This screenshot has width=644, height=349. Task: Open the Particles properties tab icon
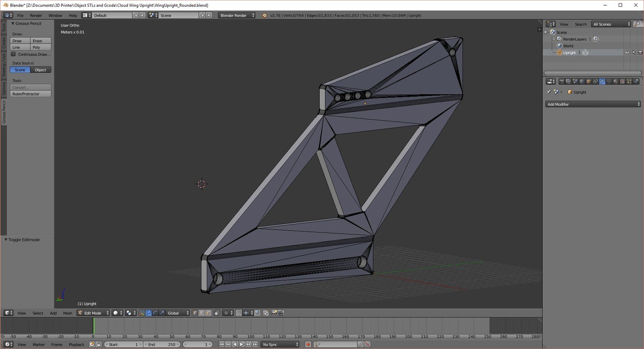click(x=629, y=81)
